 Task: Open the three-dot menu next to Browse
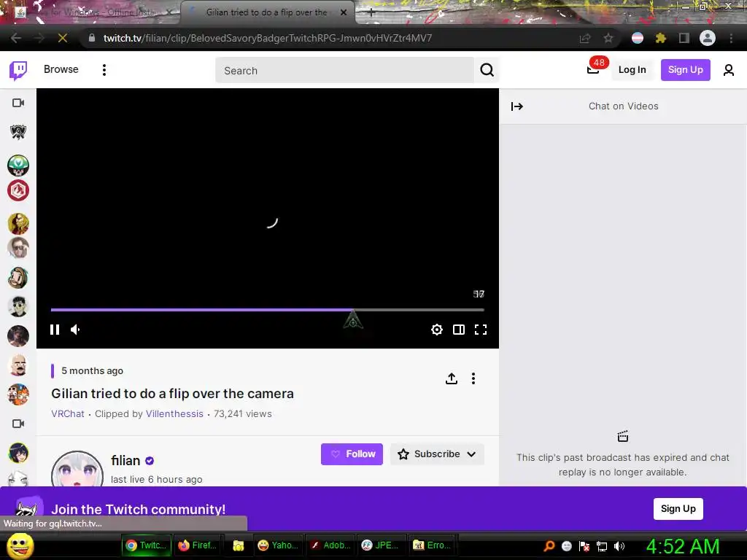tap(104, 70)
